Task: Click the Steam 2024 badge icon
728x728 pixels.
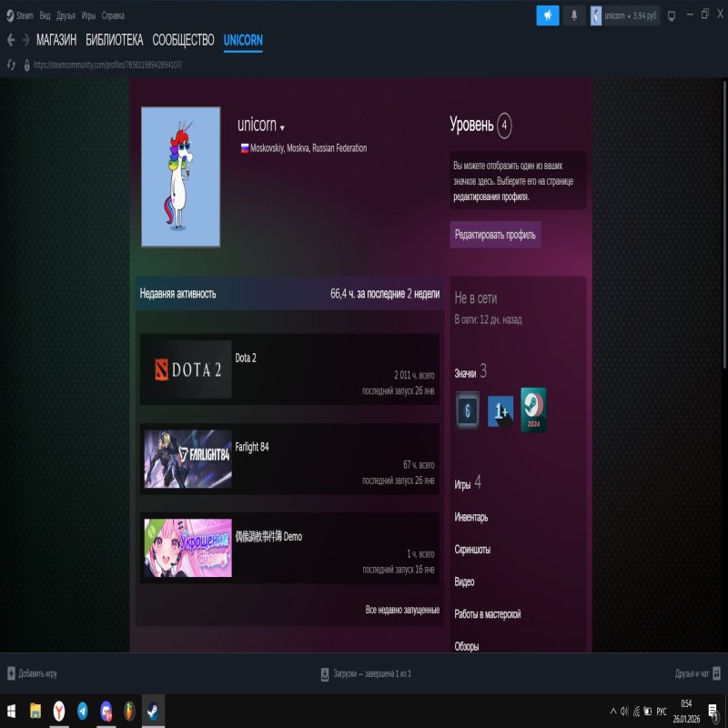Action: (533, 409)
